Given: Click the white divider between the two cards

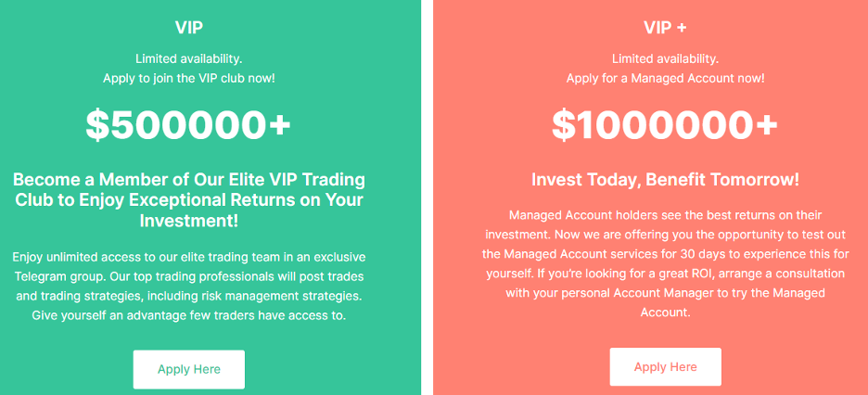Looking at the screenshot, I should (x=427, y=197).
